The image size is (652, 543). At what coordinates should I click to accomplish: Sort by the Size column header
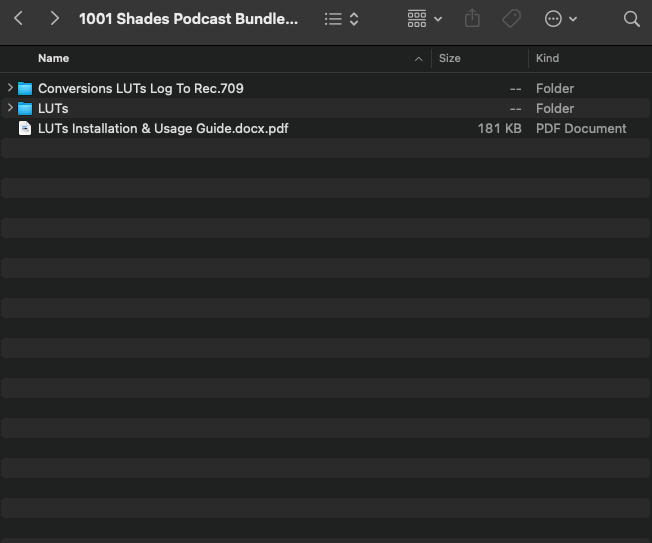[450, 58]
